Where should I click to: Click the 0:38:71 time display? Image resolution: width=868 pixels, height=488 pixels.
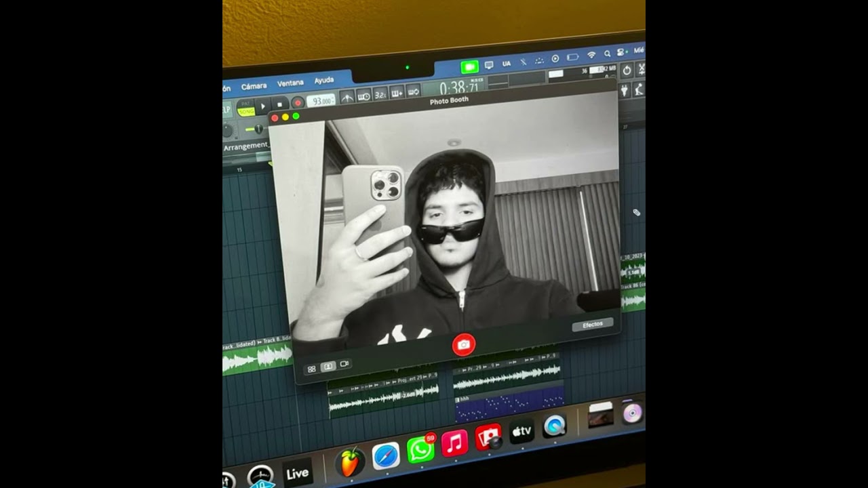pyautogui.click(x=458, y=87)
